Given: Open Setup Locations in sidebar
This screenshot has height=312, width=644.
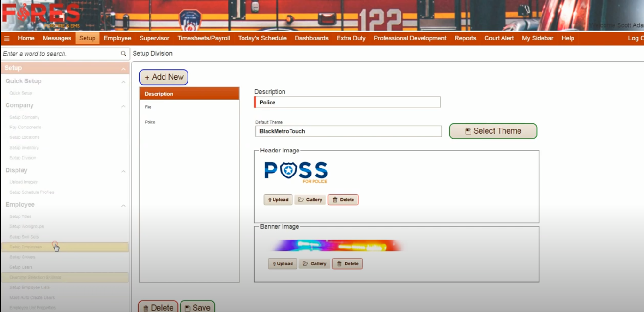Looking at the screenshot, I should (x=24, y=137).
